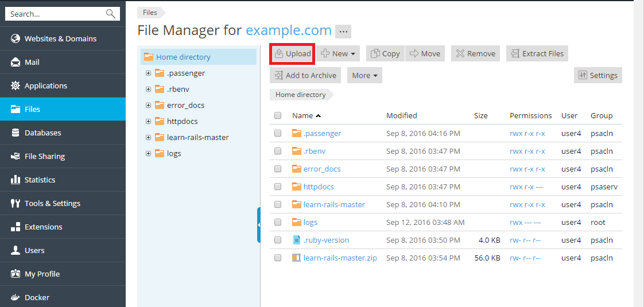
Task: Open the More dropdown menu
Action: [x=364, y=76]
